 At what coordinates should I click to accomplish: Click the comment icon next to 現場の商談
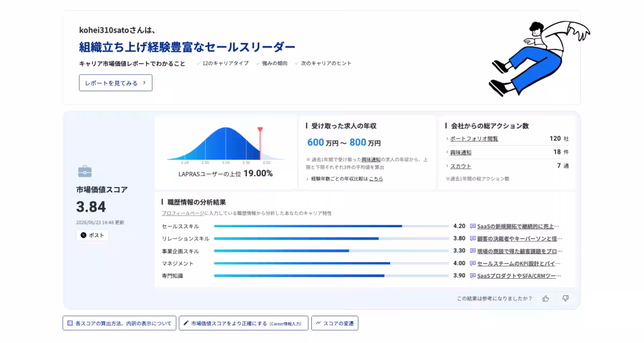pyautogui.click(x=473, y=251)
